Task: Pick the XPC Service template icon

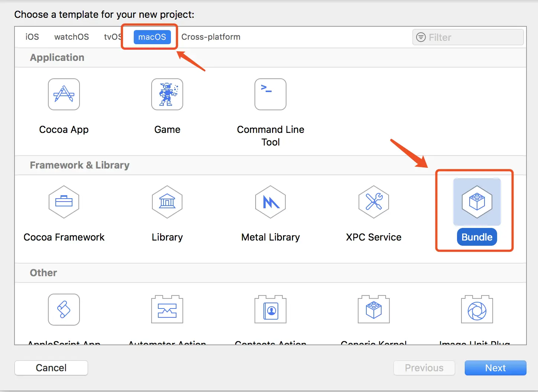Action: (x=374, y=202)
